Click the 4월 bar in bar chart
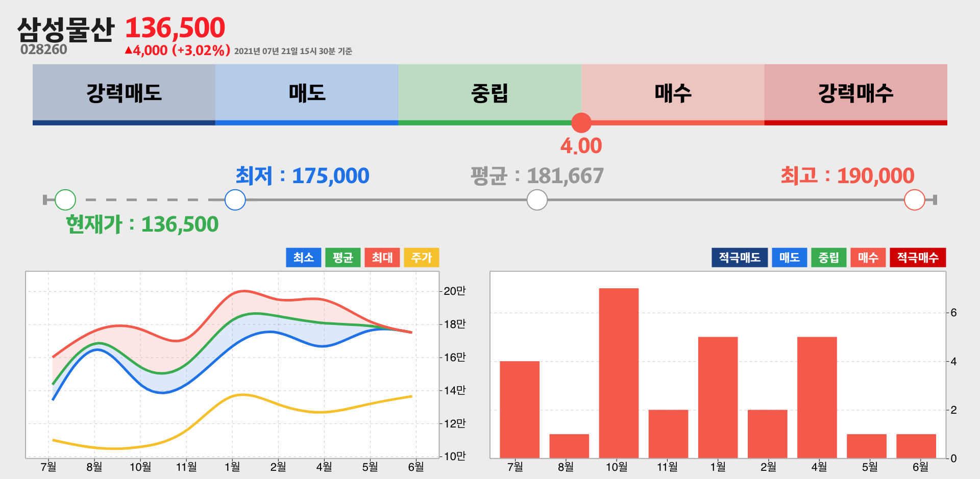The image size is (980, 479). (x=817, y=397)
